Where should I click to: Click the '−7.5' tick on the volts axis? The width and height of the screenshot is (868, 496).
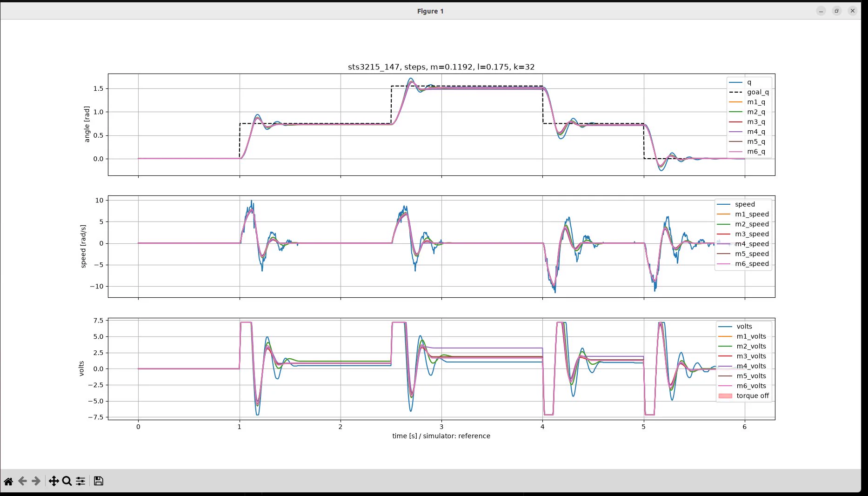click(x=95, y=417)
